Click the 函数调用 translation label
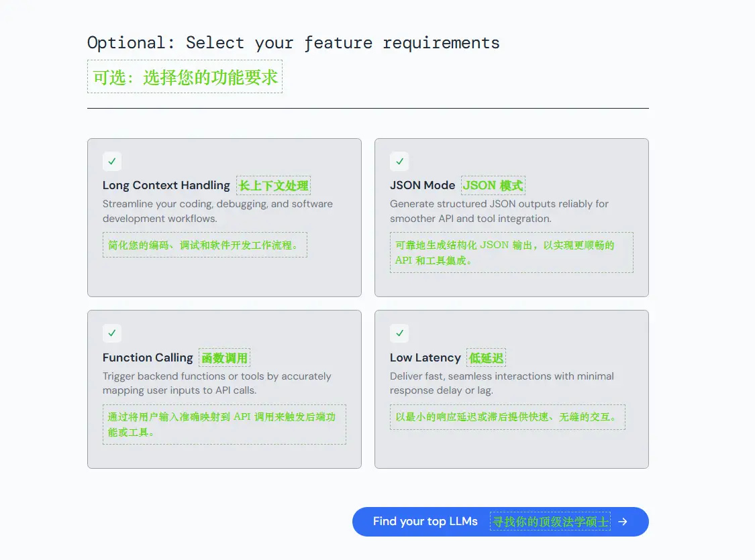 [225, 358]
